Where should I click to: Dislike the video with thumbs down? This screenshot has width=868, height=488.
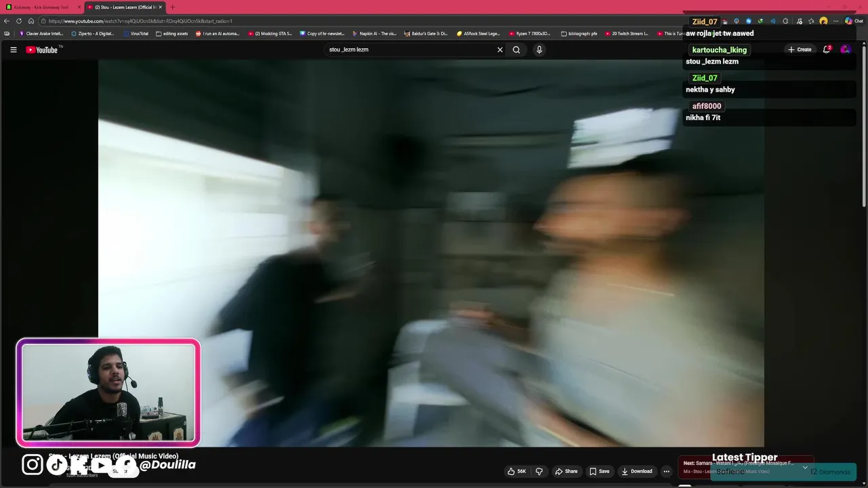pos(539,471)
